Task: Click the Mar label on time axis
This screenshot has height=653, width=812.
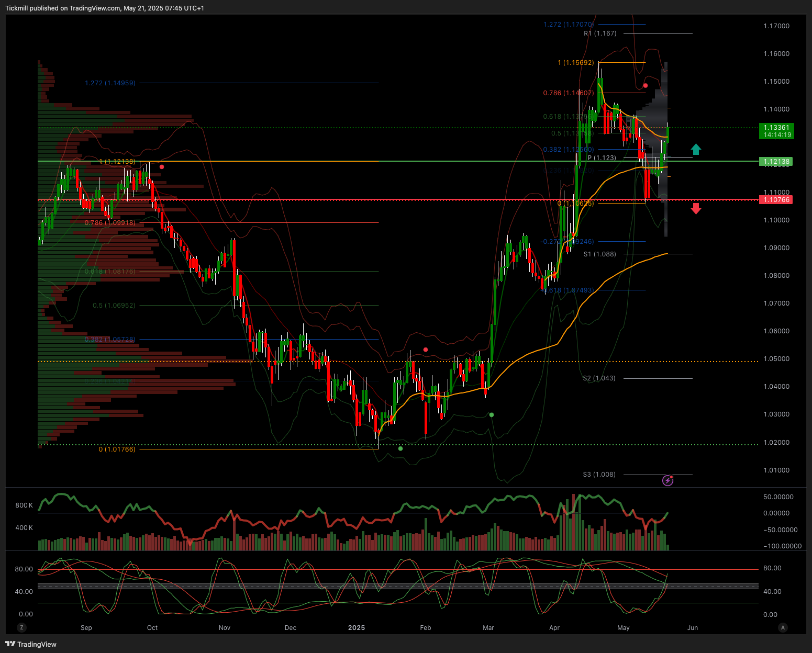Action: [488, 628]
